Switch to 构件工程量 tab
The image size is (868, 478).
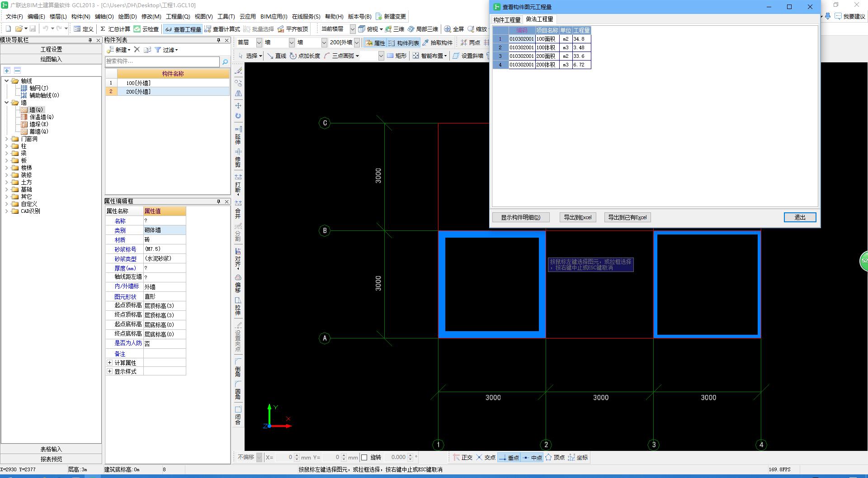pos(507,19)
